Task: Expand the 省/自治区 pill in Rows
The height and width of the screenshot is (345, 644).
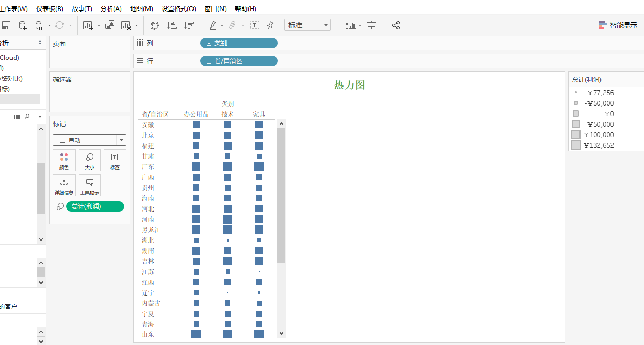Action: (209, 61)
